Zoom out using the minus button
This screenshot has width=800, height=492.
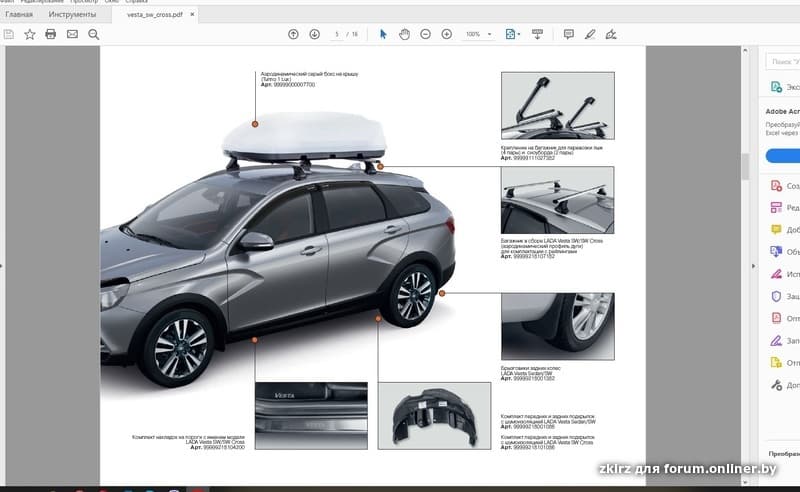pos(425,34)
